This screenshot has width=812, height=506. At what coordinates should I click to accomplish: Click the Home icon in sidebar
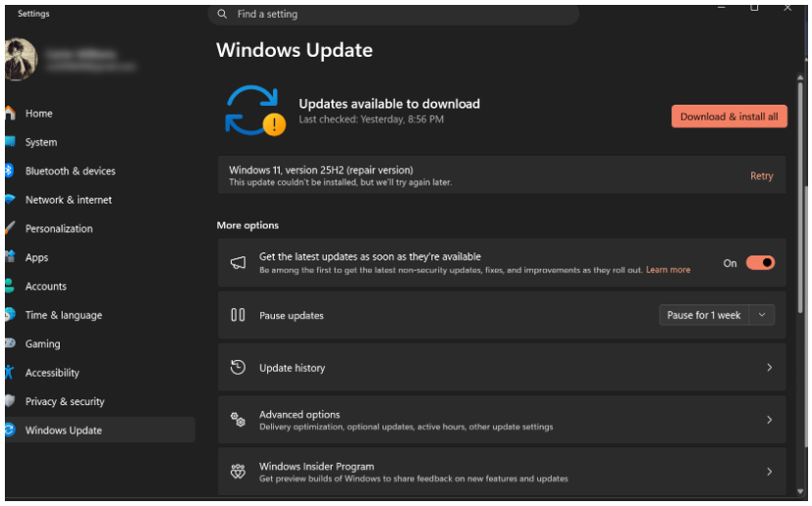point(10,113)
